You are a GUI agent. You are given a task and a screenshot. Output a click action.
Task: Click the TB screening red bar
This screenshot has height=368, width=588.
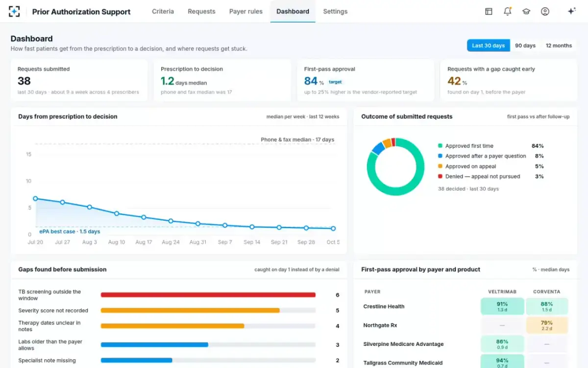point(208,295)
